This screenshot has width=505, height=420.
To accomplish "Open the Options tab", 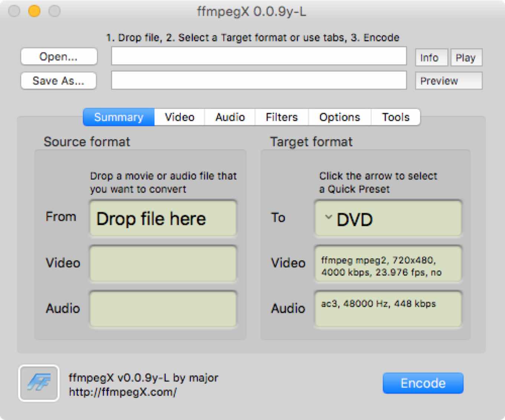I will (x=339, y=117).
